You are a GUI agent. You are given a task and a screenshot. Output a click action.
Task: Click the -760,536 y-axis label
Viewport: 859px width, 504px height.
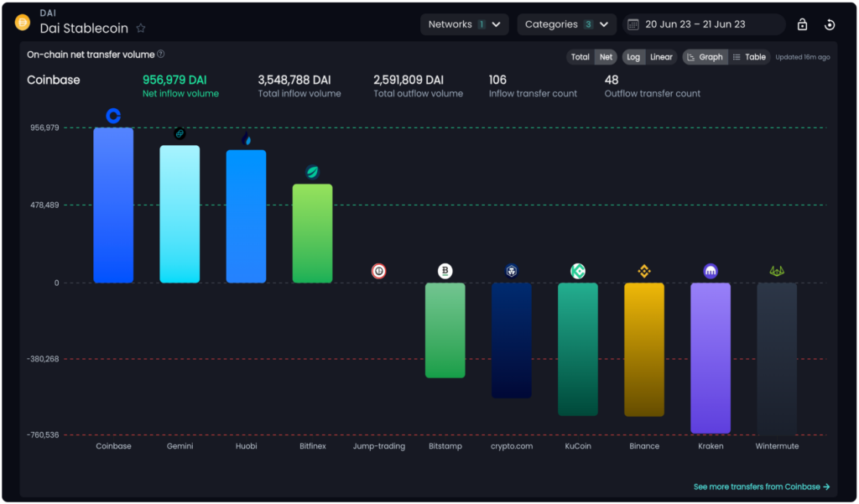pos(43,435)
